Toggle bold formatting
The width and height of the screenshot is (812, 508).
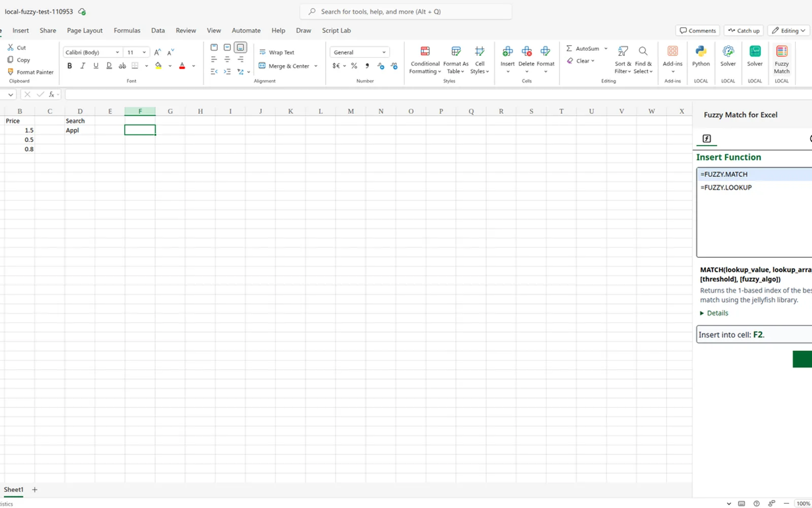coord(70,66)
